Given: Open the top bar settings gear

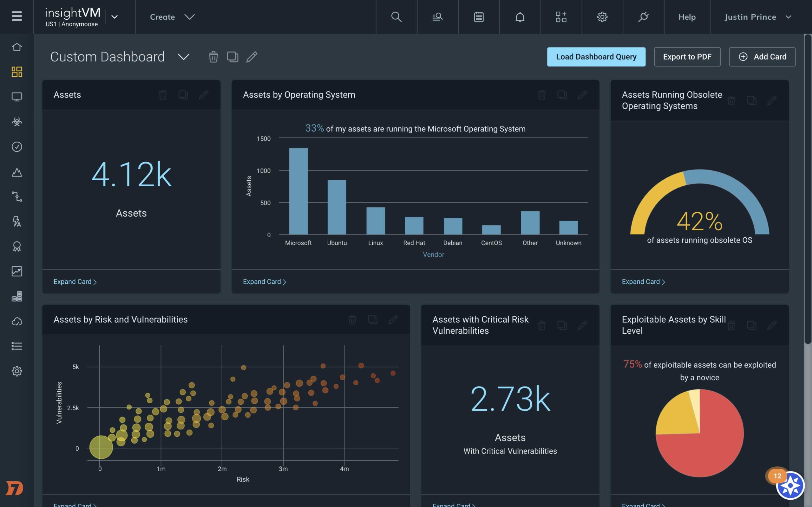Looking at the screenshot, I should coord(602,17).
